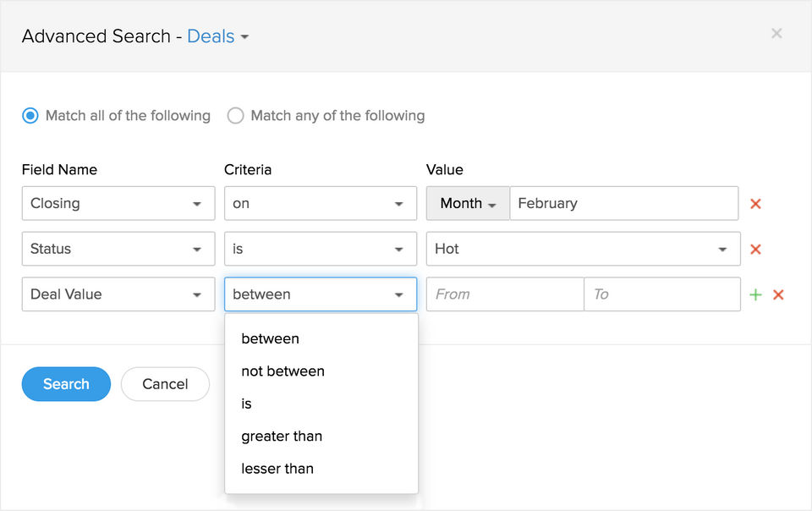This screenshot has height=511, width=812.
Task: Click the To deal value field
Action: click(x=661, y=295)
